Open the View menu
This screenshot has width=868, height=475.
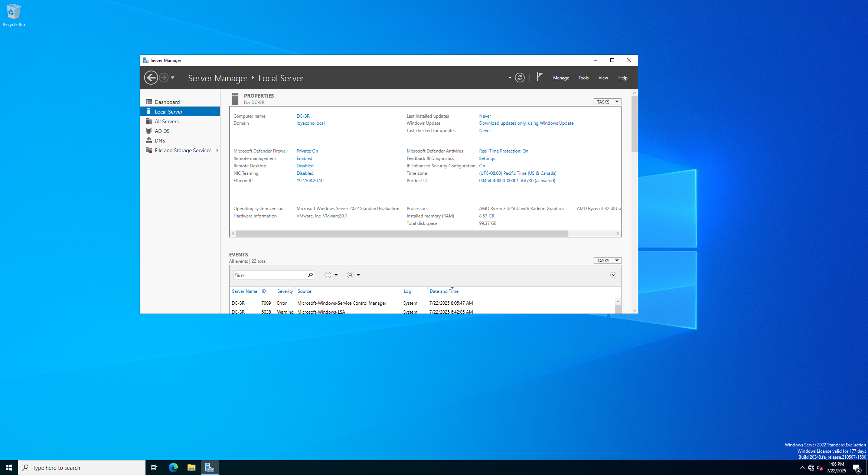coord(603,78)
